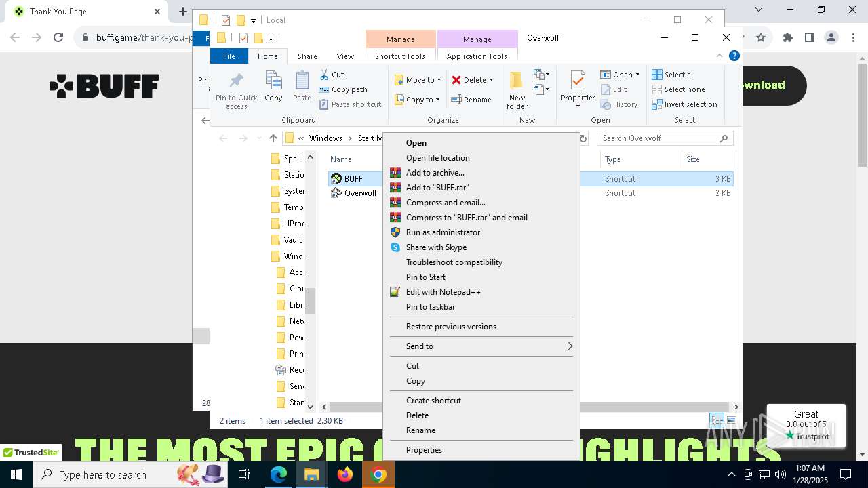Click Type here to search box

pos(132,474)
